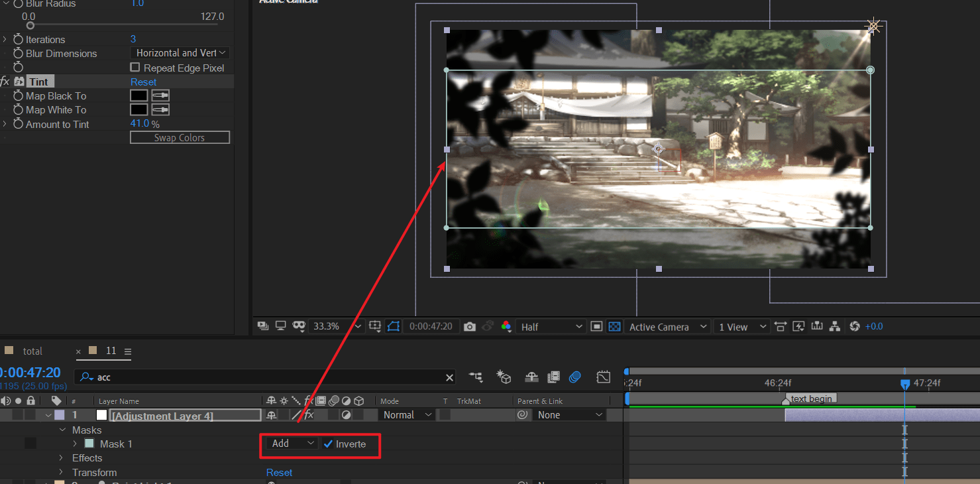Switch to the total composition tab
This screenshot has height=484, width=980.
coord(32,351)
